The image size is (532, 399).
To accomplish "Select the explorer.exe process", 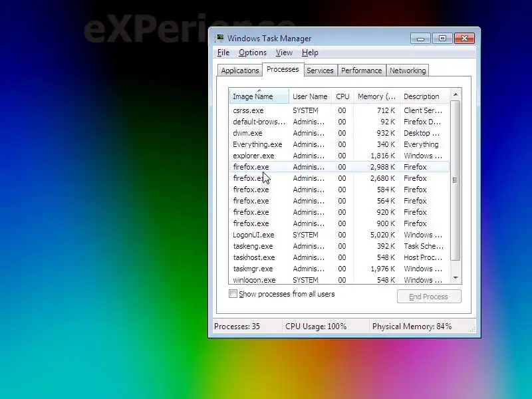I will [x=339, y=156].
